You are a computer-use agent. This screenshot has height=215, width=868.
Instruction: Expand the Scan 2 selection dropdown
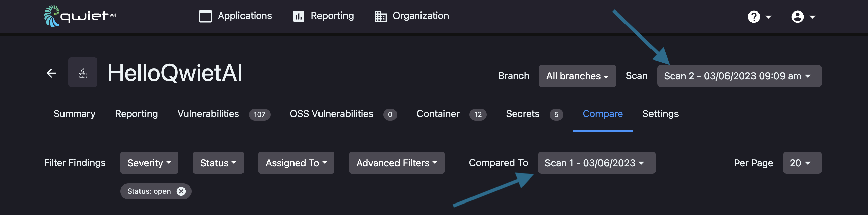740,76
